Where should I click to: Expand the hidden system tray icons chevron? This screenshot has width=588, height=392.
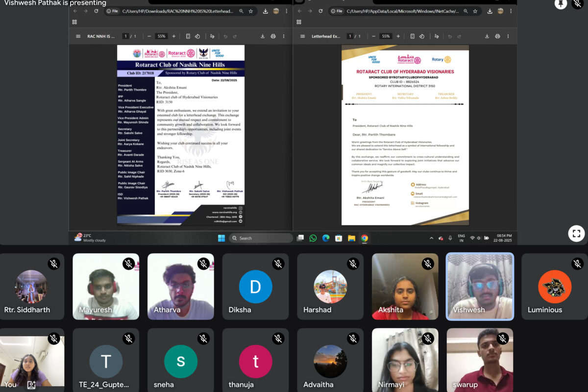431,238
